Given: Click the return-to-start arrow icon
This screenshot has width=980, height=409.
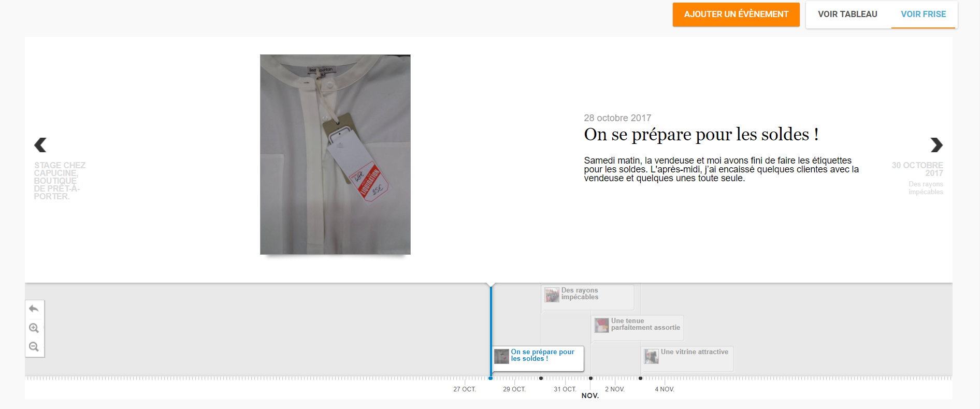Looking at the screenshot, I should (x=34, y=309).
